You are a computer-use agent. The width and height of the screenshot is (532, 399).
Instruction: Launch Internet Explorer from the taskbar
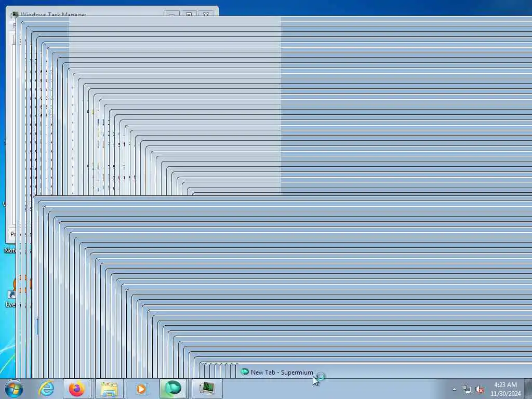point(46,389)
